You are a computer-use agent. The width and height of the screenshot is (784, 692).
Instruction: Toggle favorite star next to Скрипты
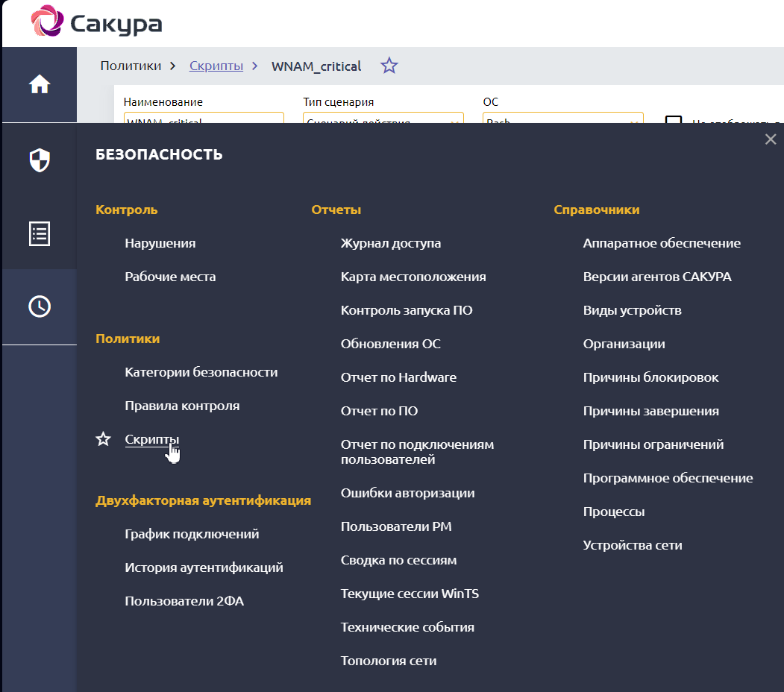104,439
